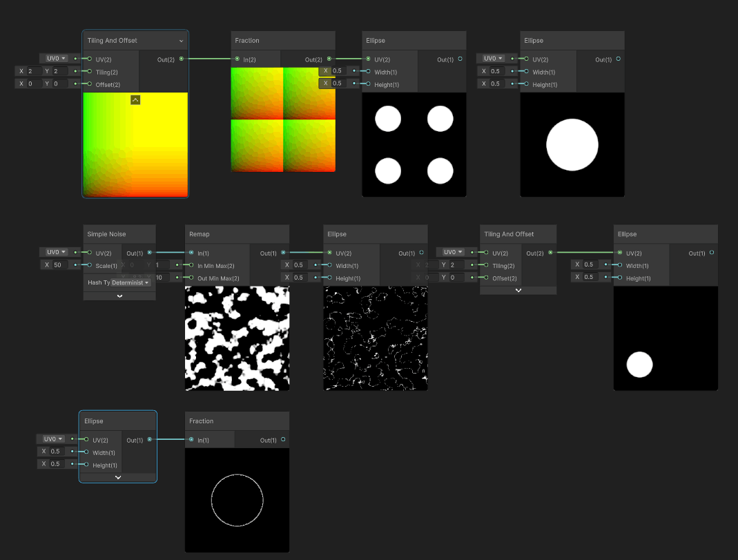This screenshot has width=738, height=560.
Task: Select the second Tiling And Offset node title
Action: (x=509, y=234)
